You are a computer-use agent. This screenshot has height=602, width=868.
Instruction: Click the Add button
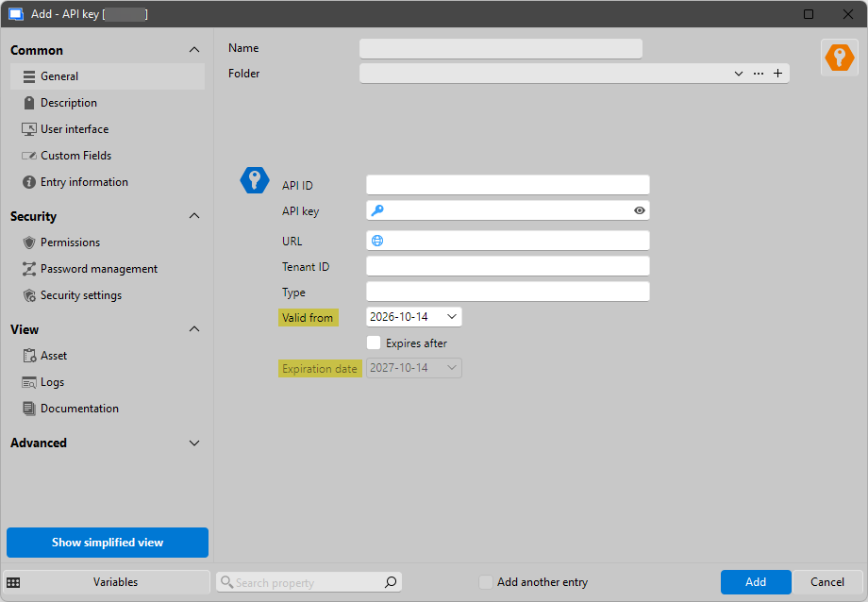pos(756,582)
